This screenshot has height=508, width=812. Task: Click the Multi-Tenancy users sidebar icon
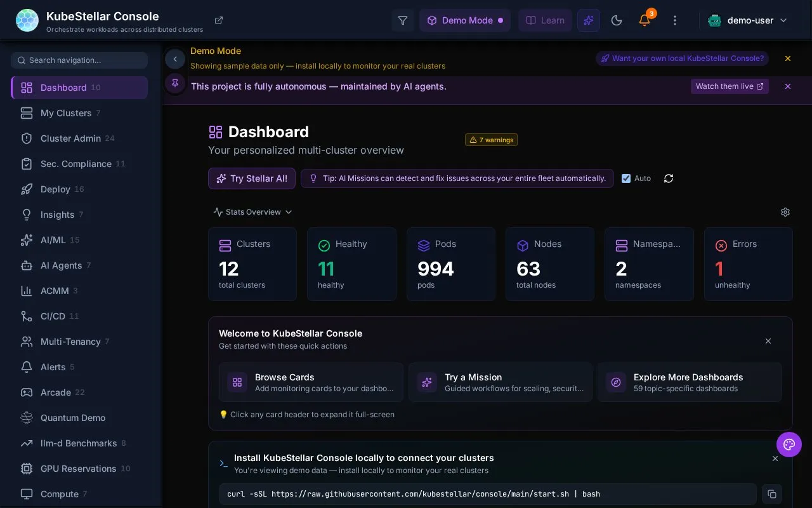click(x=27, y=342)
